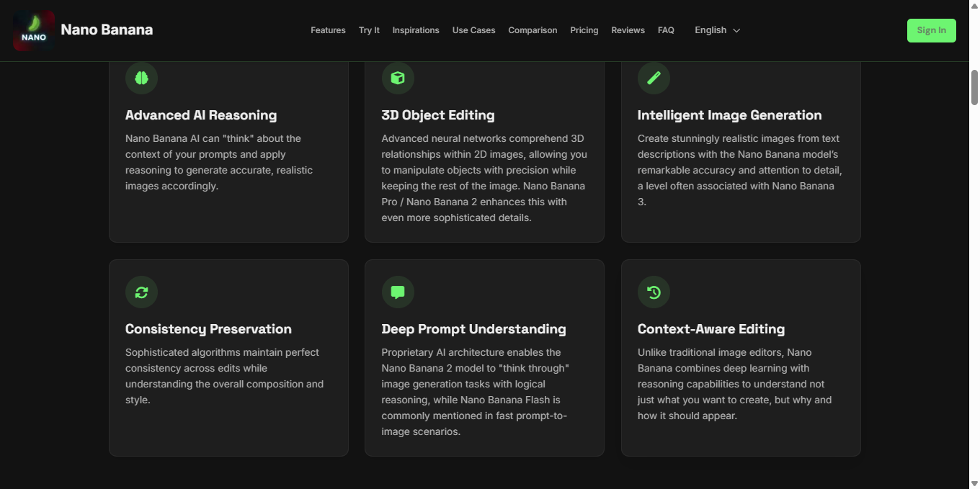
Task: Click the chevron arrow beside English
Action: [x=736, y=31]
